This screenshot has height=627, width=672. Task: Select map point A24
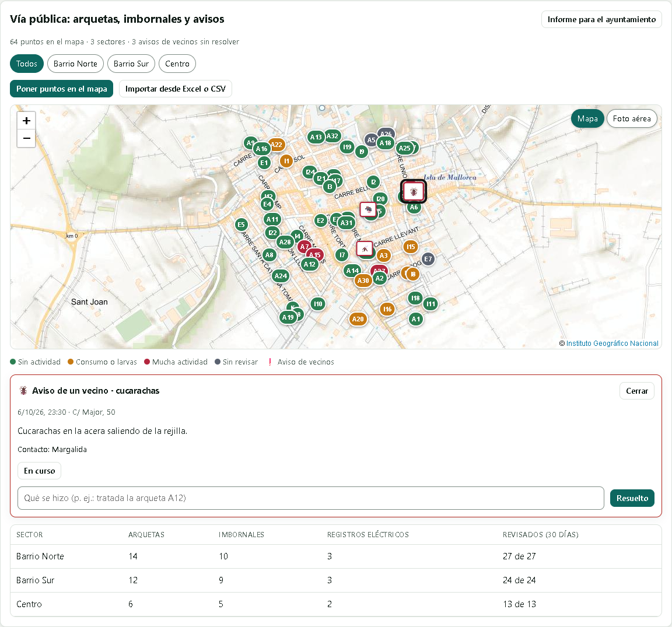[x=281, y=276]
